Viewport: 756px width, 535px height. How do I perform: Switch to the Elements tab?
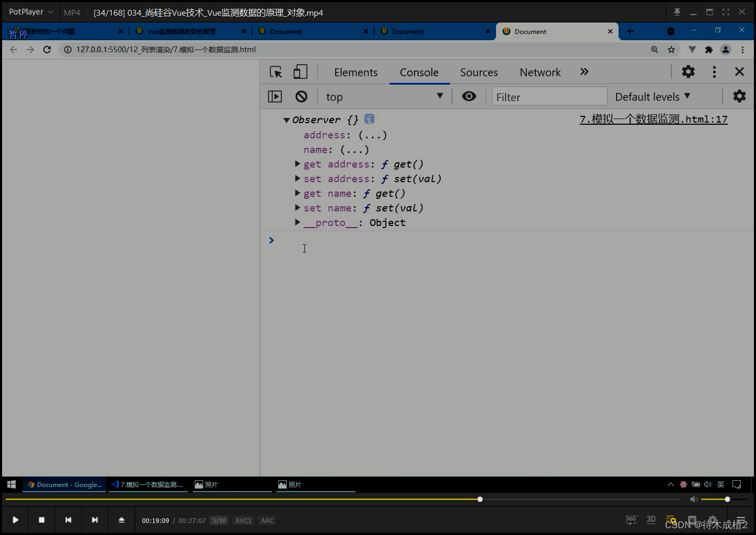pos(356,73)
